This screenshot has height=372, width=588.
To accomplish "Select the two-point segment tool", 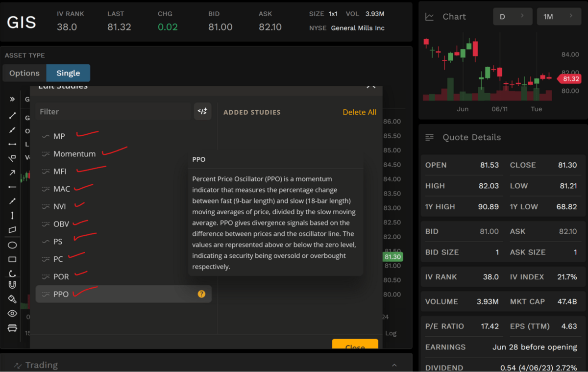I will tap(12, 201).
